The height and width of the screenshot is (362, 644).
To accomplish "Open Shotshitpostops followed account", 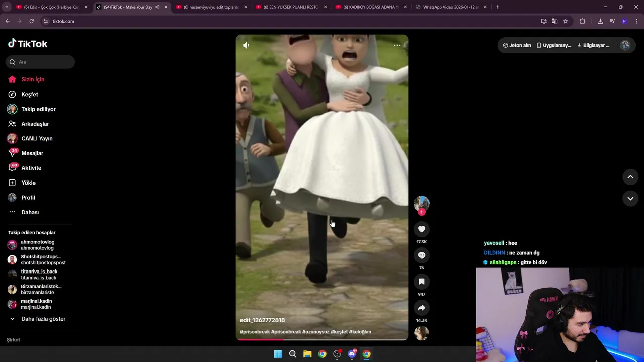I will [39, 259].
